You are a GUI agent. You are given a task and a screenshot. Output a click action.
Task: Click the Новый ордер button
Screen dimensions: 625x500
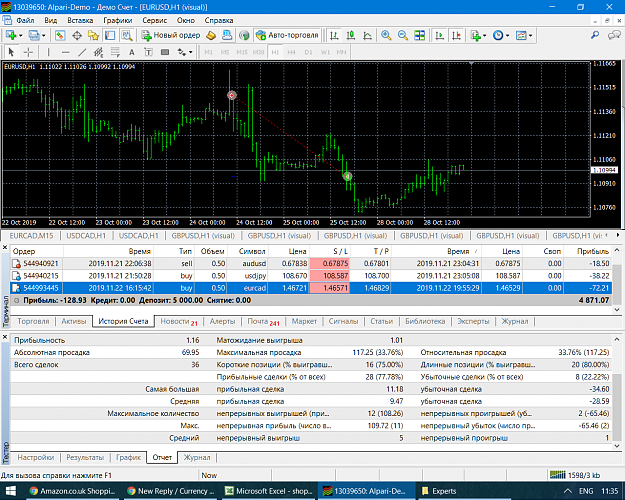pos(171,35)
